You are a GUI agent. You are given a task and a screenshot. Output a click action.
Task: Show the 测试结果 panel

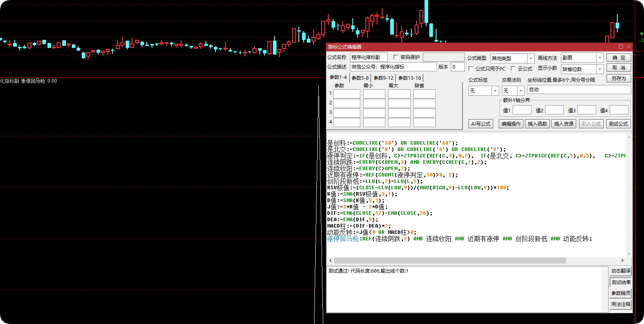[621, 282]
